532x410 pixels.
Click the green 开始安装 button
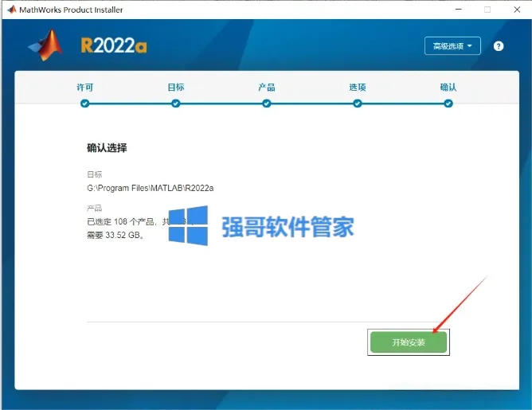(x=409, y=342)
